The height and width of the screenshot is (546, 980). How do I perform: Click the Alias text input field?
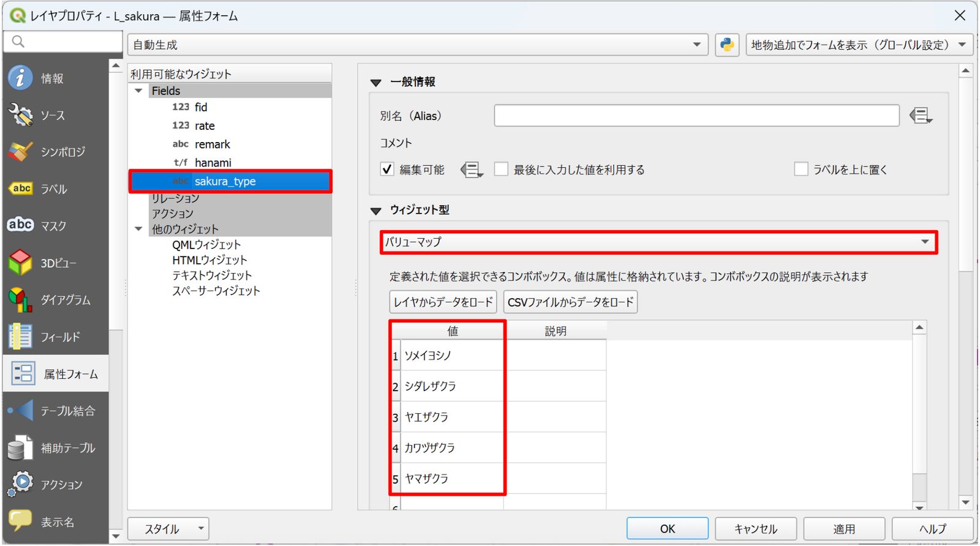[696, 116]
